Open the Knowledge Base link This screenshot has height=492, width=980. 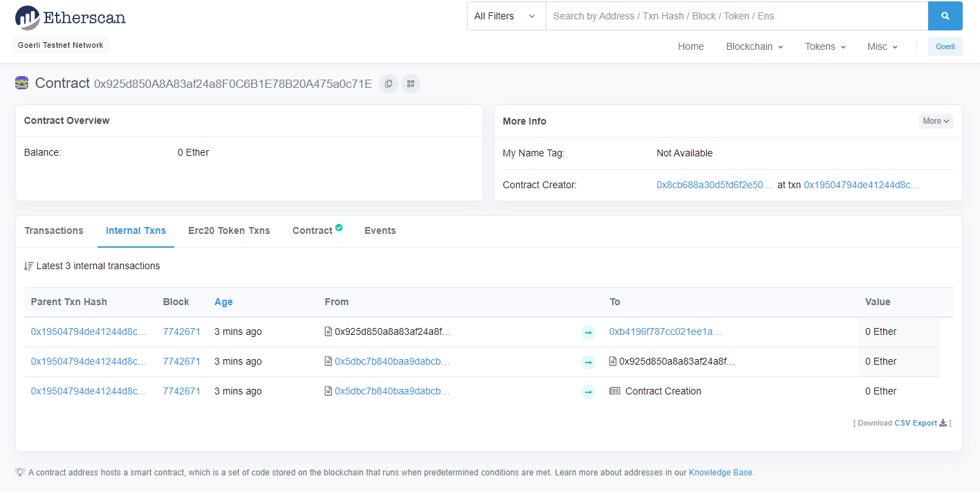pyautogui.click(x=721, y=473)
